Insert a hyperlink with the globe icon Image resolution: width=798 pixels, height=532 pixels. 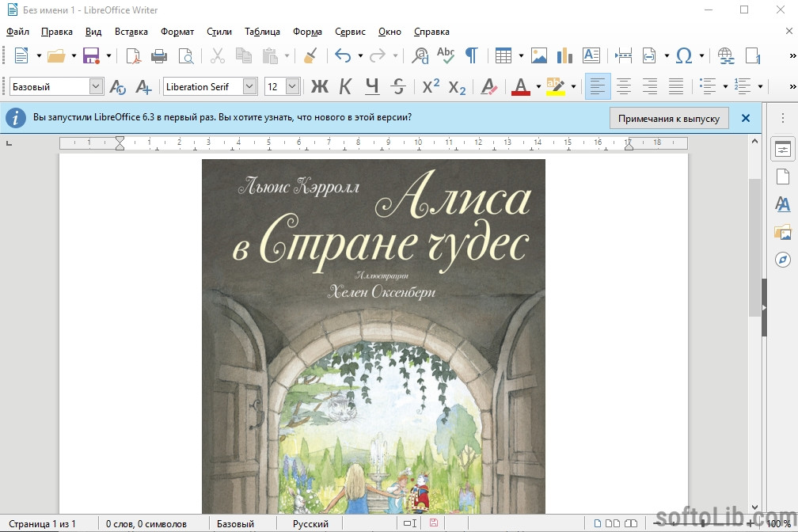pyautogui.click(x=726, y=55)
